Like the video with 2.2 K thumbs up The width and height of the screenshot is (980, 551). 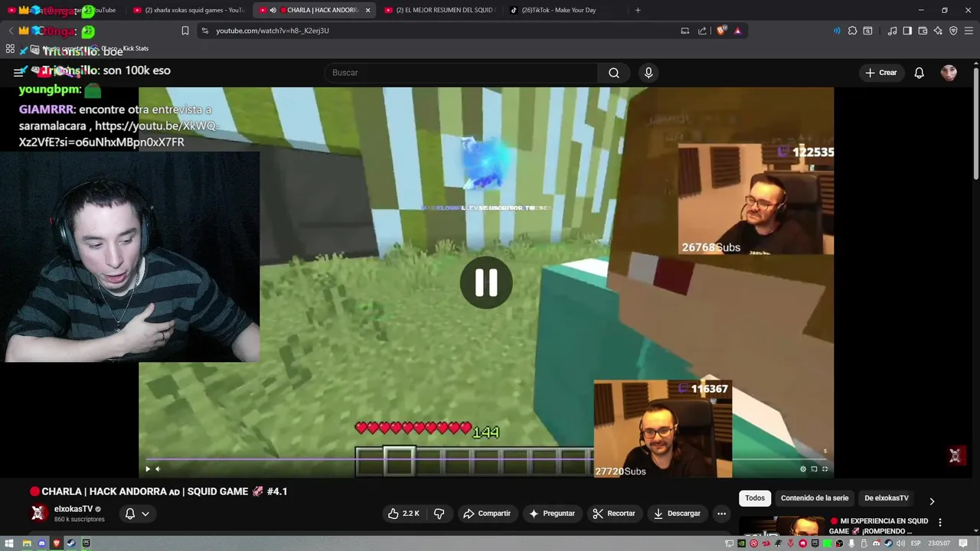click(x=403, y=514)
